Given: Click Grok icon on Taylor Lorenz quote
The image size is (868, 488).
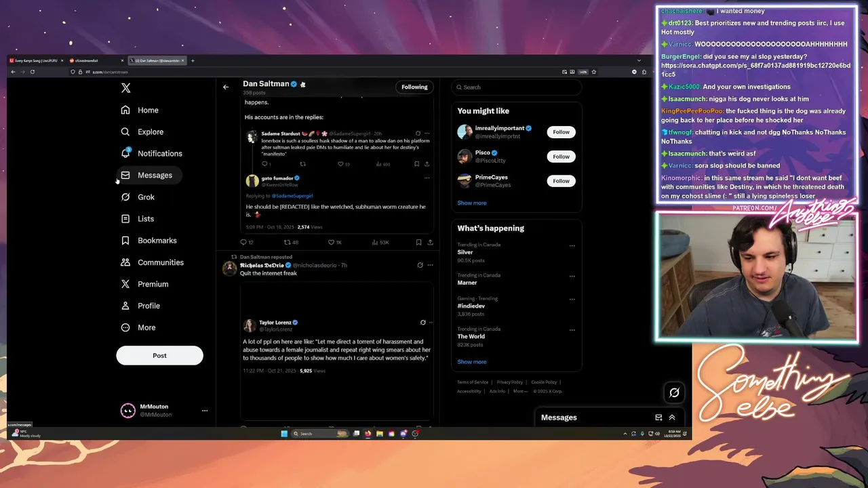Looking at the screenshot, I should tap(422, 323).
